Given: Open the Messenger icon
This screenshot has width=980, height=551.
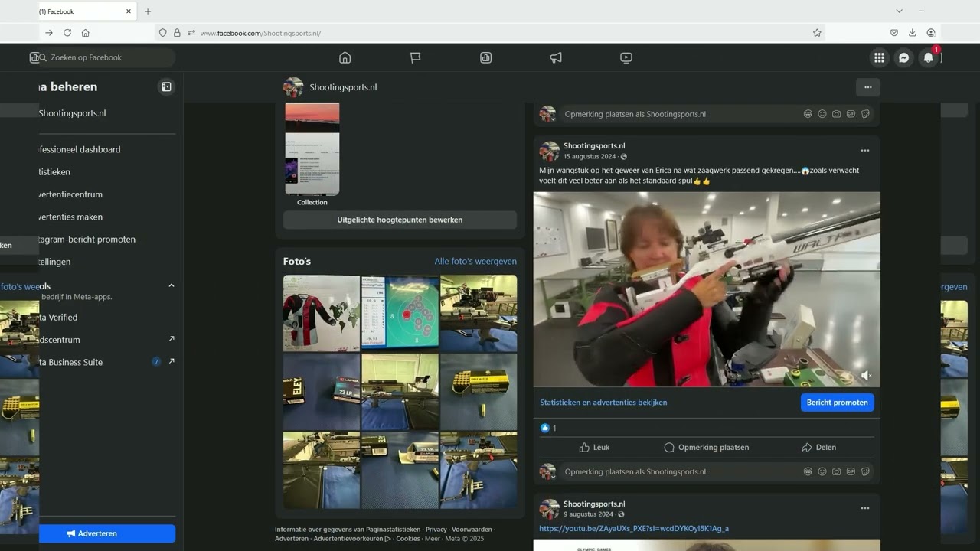Looking at the screenshot, I should (903, 57).
